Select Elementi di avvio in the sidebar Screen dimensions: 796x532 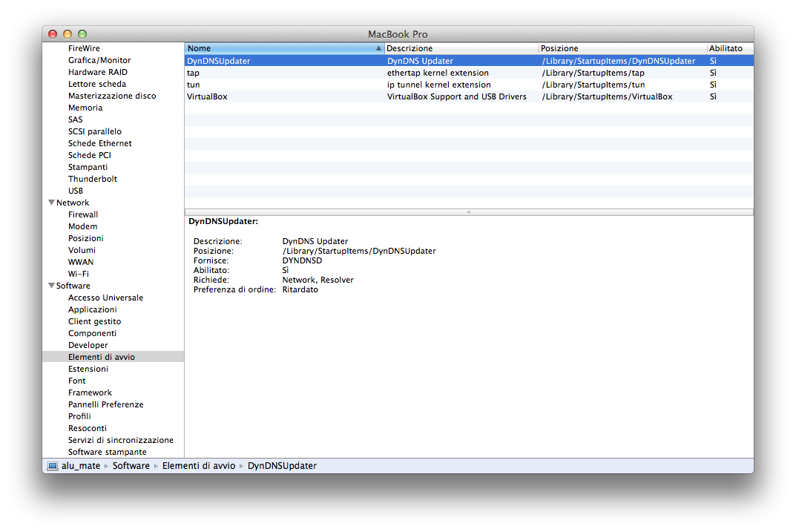click(114, 357)
